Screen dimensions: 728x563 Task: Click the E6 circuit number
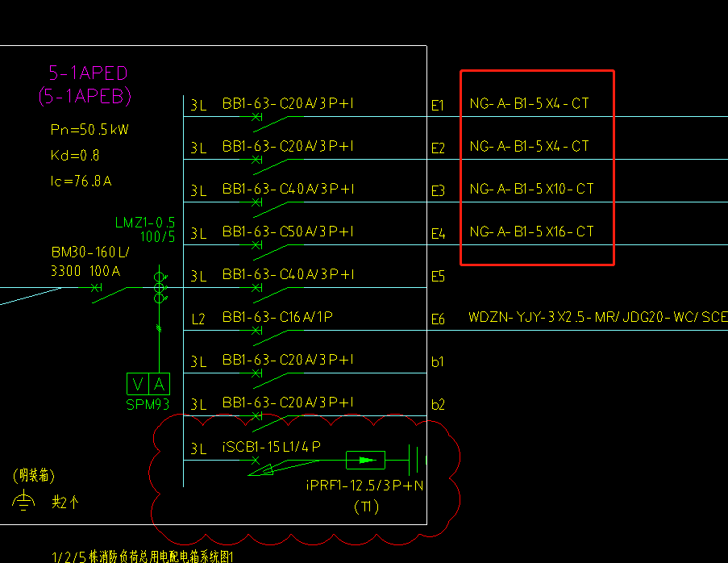[438, 319]
